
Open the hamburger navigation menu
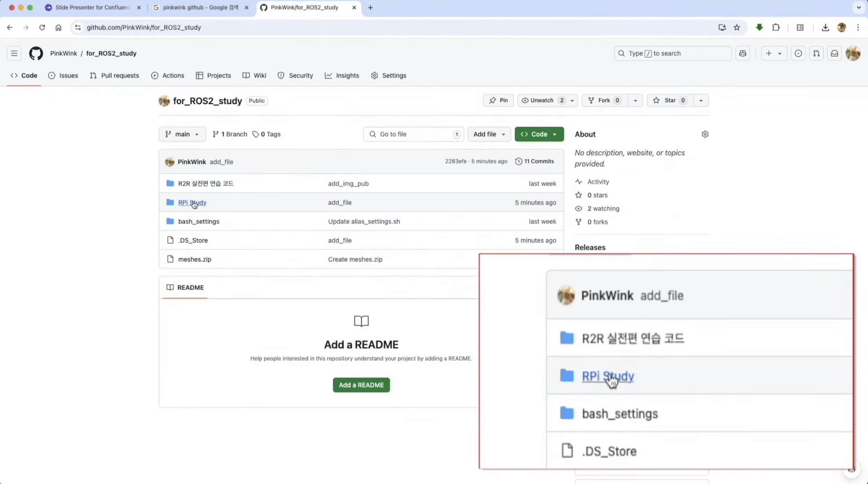click(x=14, y=53)
